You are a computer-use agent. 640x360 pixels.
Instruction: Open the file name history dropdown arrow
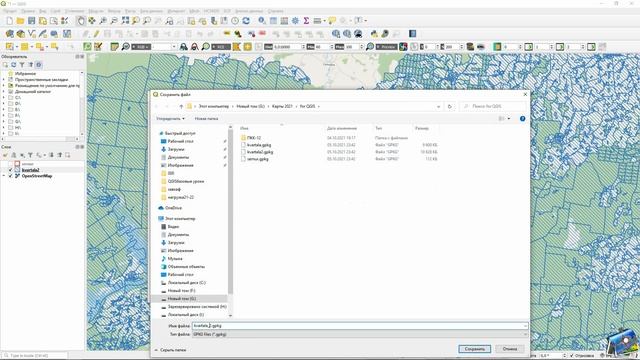click(524, 326)
